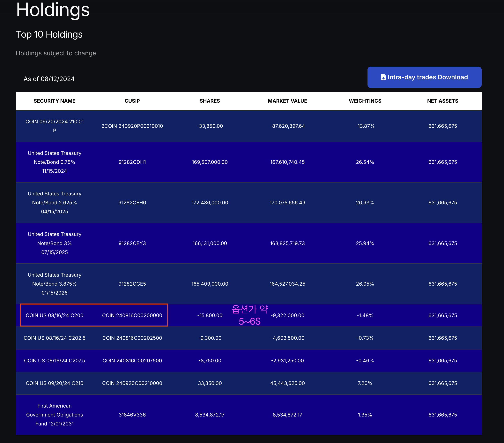Select the WEIGHTINGS column header
Screen dimensions: 504x443
point(365,101)
